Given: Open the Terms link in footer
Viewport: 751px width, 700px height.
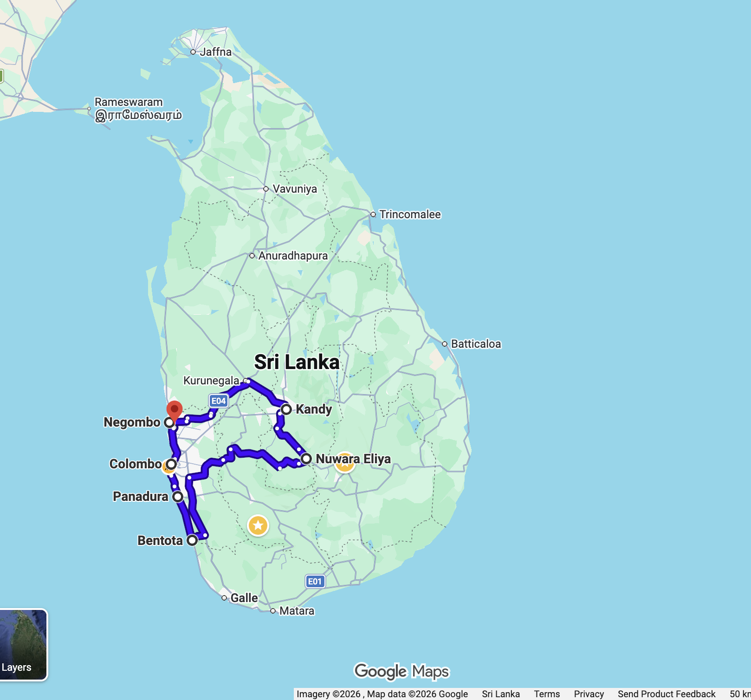Looking at the screenshot, I should tap(546, 694).
